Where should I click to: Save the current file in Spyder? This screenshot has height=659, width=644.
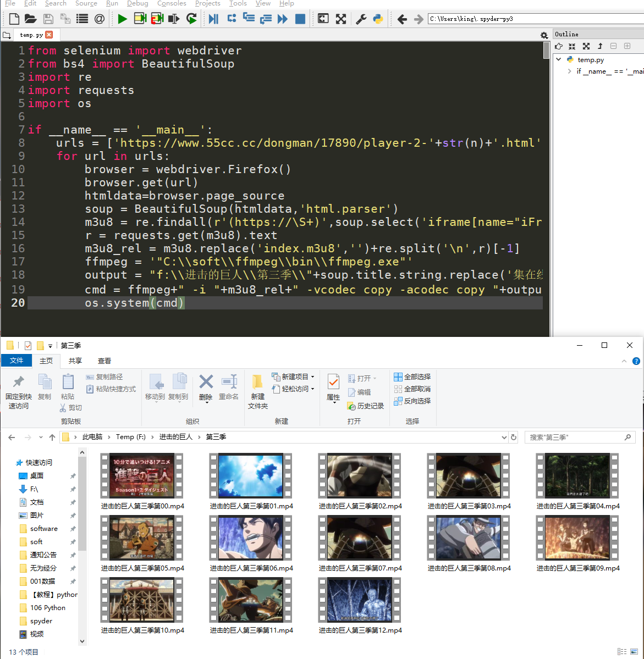[x=48, y=19]
